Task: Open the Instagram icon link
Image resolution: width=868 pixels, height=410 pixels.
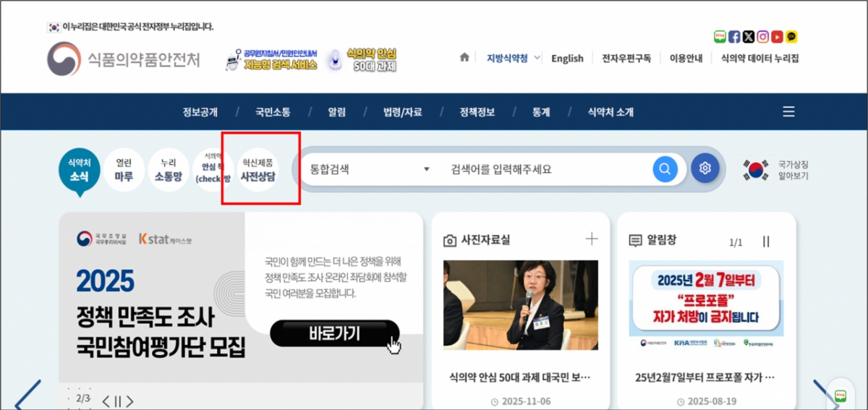Action: coord(762,37)
